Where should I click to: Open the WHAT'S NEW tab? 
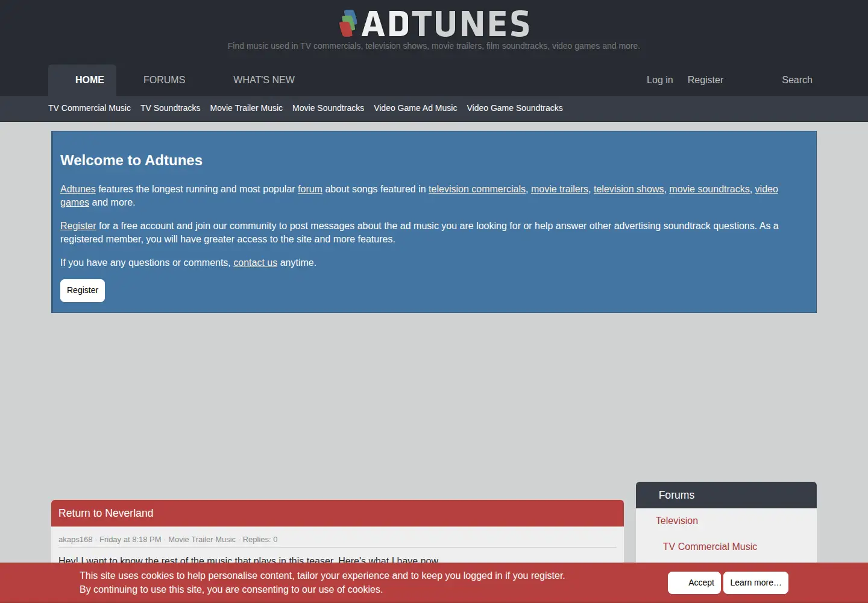tap(264, 80)
